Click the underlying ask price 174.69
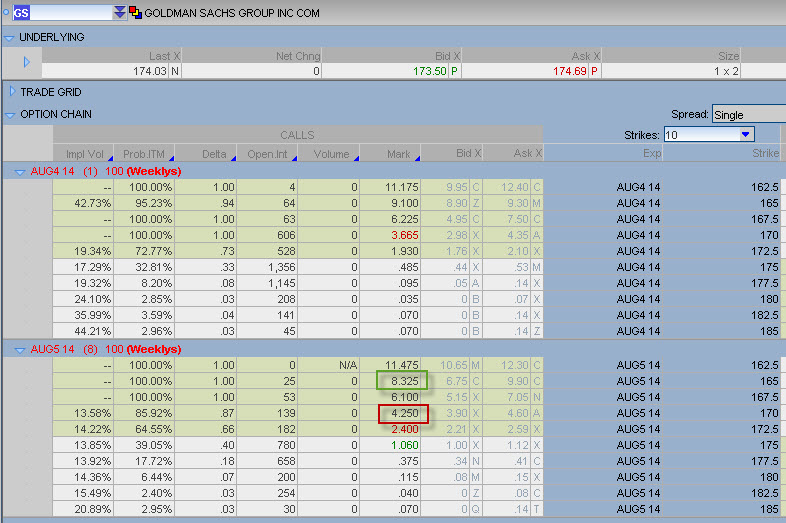Viewport: 786px width, 523px height. coord(566,72)
